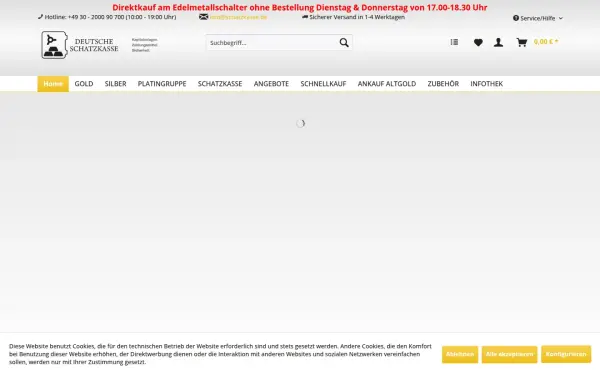Viewport: 600px width, 375px height.
Task: Click the red Direktkauf banner text
Action: click(300, 7)
